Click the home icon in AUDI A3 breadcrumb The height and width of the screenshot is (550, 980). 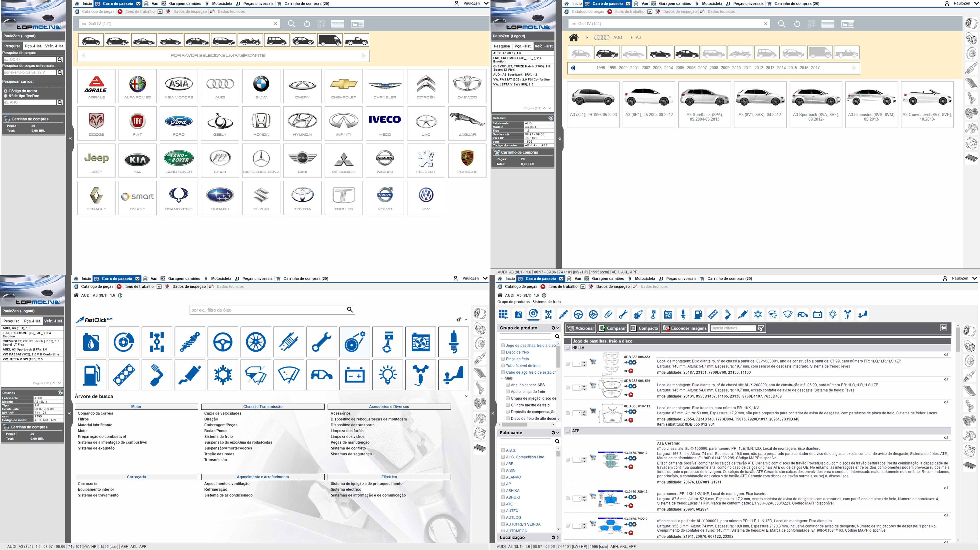click(574, 37)
